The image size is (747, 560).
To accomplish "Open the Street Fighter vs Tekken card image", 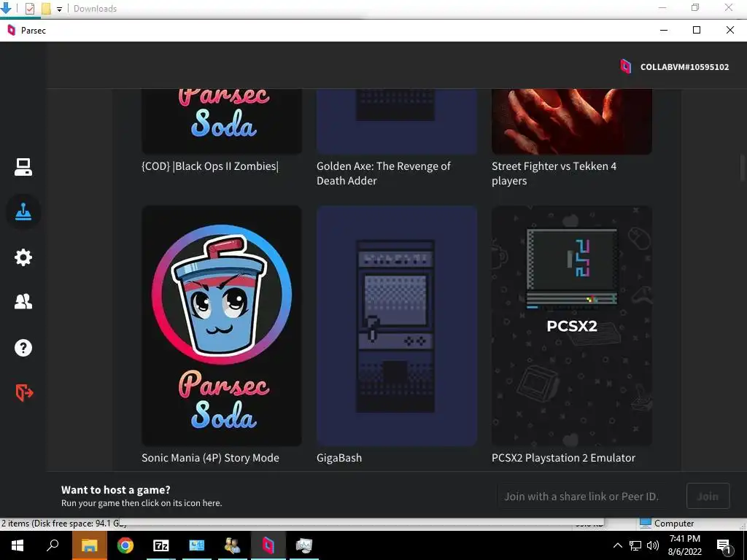I will [x=572, y=121].
